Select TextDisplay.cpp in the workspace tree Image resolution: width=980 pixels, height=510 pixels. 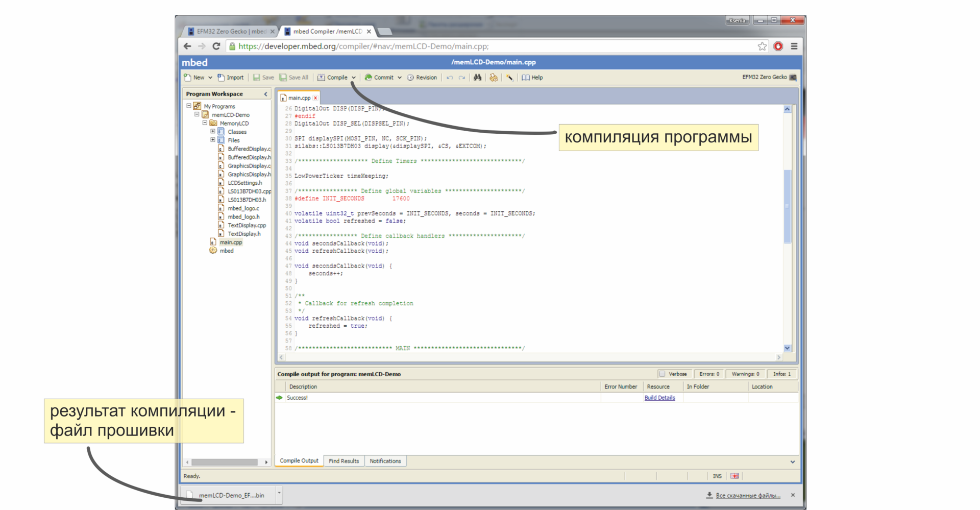coord(247,225)
